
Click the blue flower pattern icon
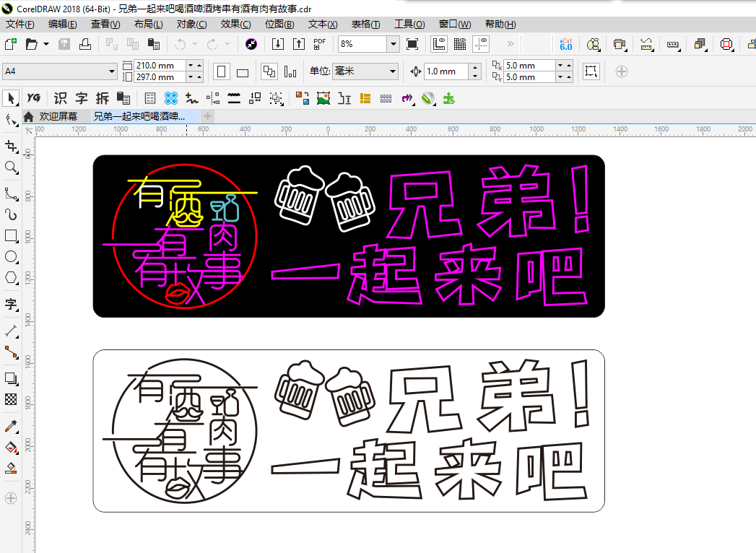170,98
